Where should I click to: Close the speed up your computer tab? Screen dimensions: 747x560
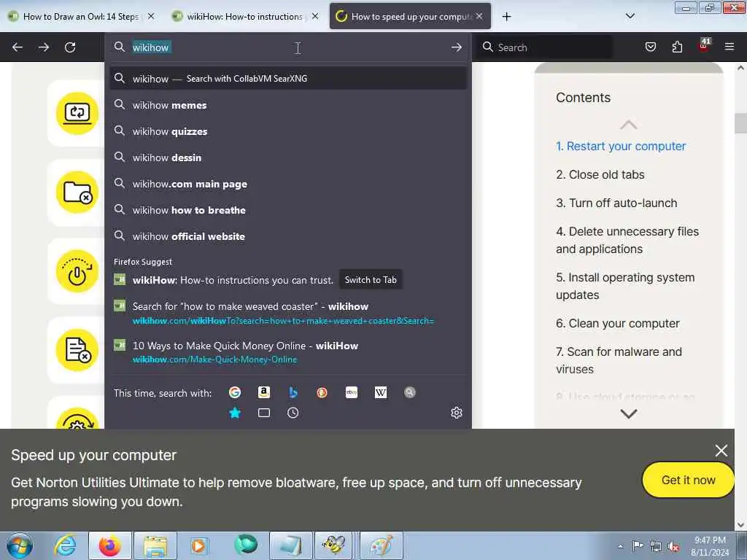point(479,16)
